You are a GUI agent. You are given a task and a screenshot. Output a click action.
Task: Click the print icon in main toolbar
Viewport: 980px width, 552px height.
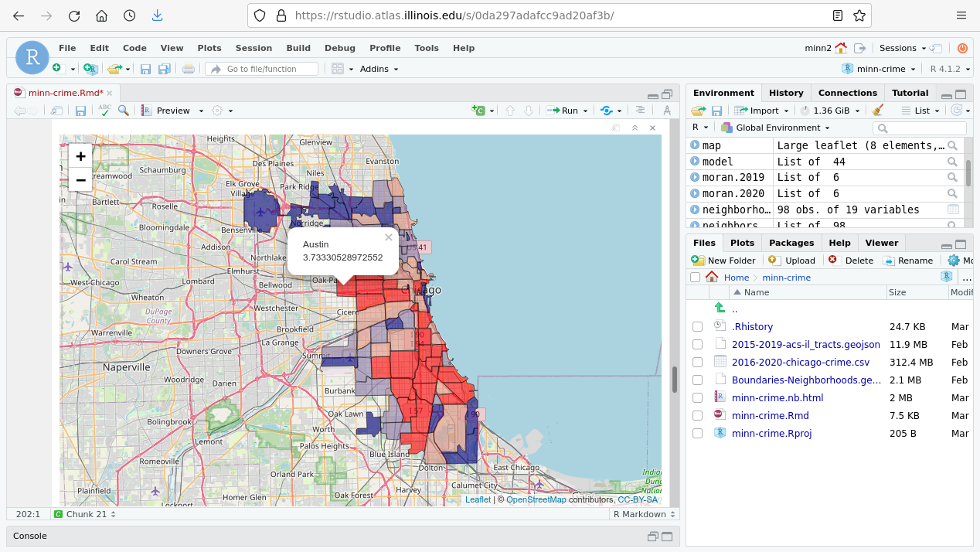(188, 69)
